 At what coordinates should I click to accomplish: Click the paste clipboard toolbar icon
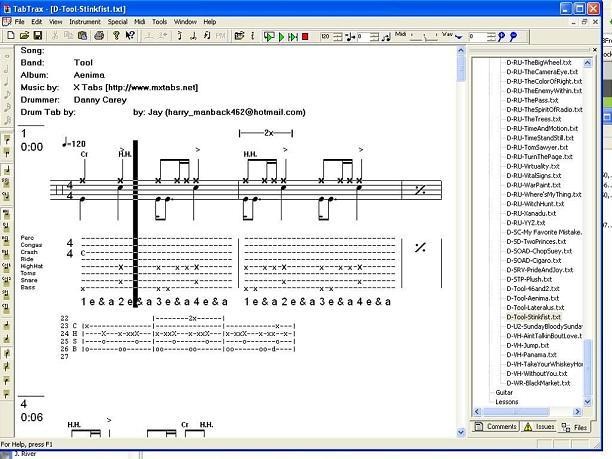[x=82, y=36]
